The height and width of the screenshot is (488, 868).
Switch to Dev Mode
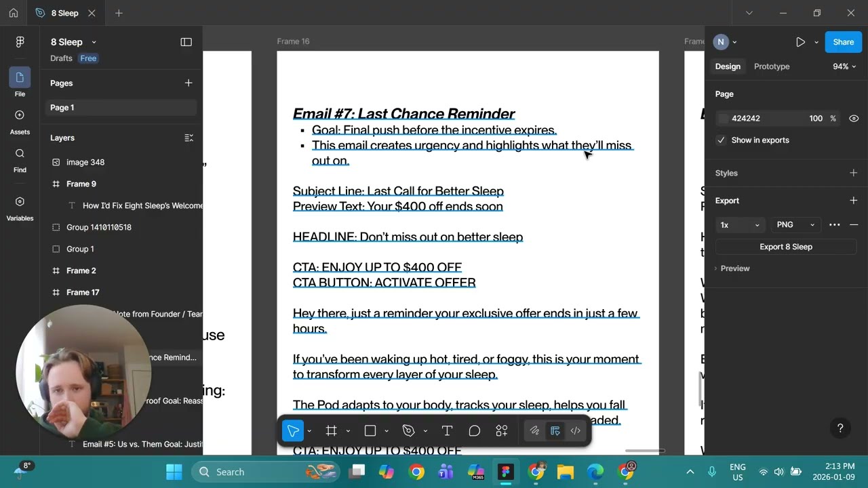[576, 430]
